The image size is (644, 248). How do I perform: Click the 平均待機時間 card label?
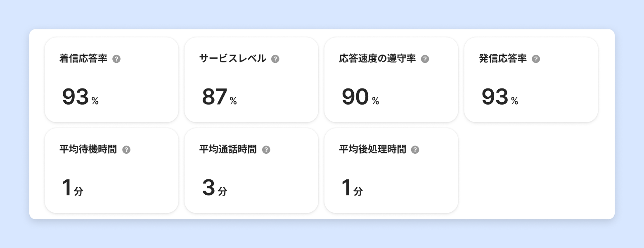click(88, 149)
